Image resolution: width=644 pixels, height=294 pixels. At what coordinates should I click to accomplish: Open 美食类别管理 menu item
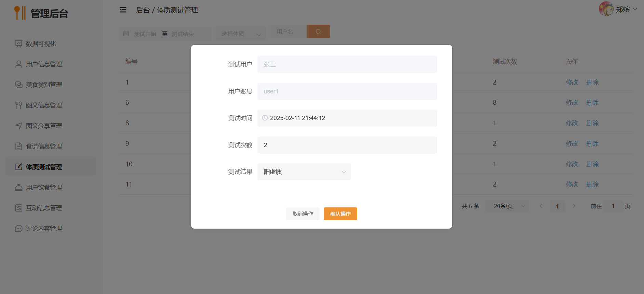pyautogui.click(x=51, y=85)
